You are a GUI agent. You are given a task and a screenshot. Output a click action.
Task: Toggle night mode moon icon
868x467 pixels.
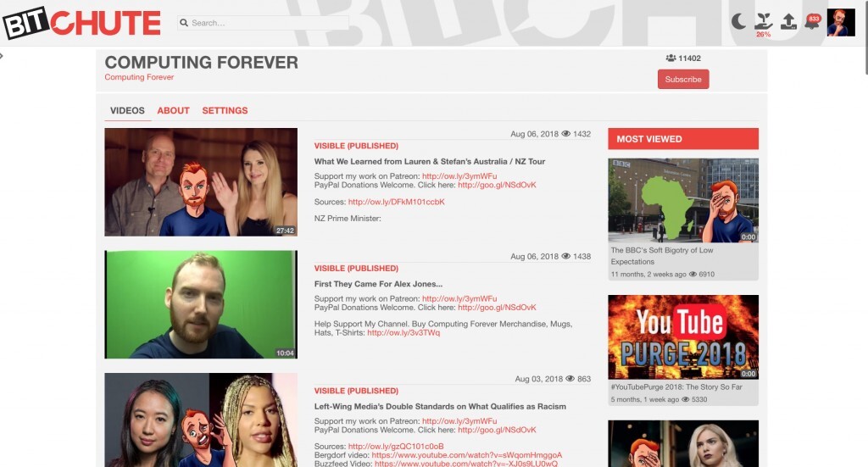click(739, 21)
